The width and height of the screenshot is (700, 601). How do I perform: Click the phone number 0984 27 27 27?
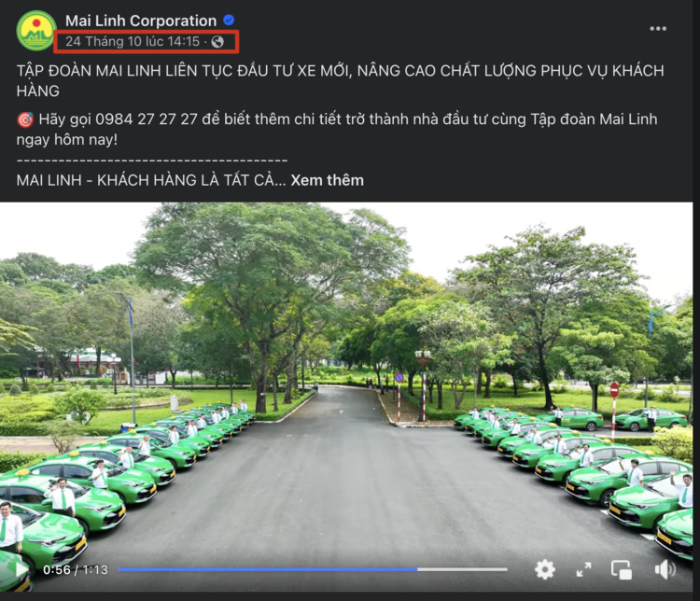147,119
